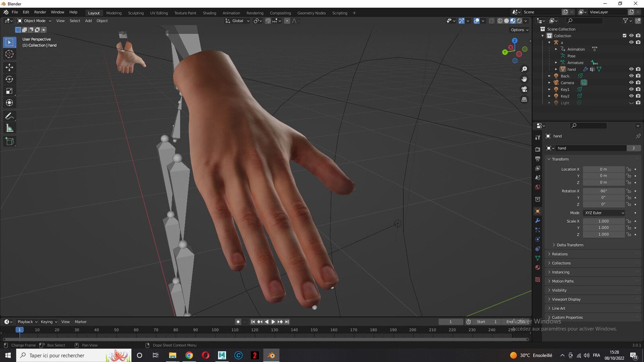Click the pan view hand icon
Screen dimensions: 644x362
pyautogui.click(x=524, y=79)
